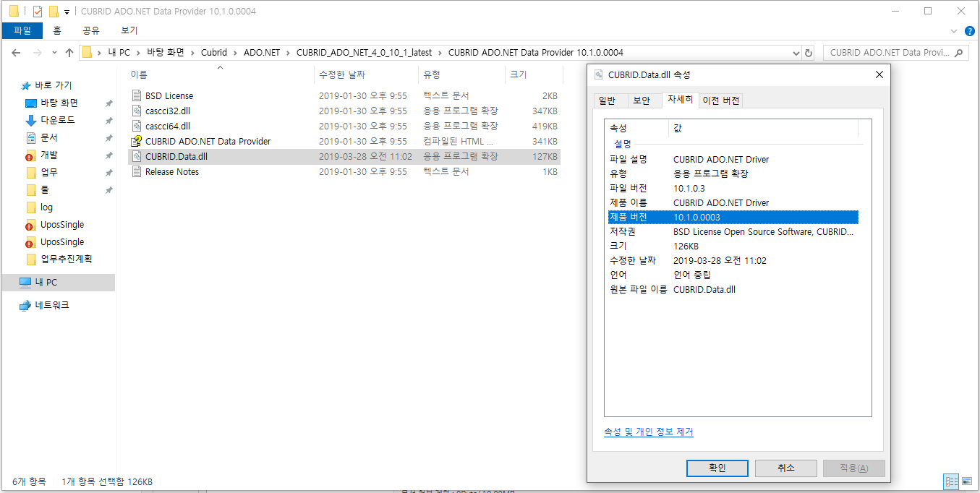980x493 pixels.
Task: Click the 확인 button
Action: coord(717,468)
